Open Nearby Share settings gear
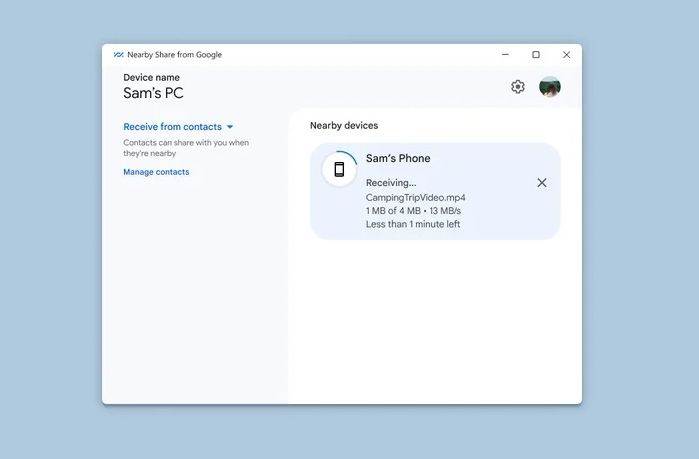The height and width of the screenshot is (459, 699). (x=517, y=87)
